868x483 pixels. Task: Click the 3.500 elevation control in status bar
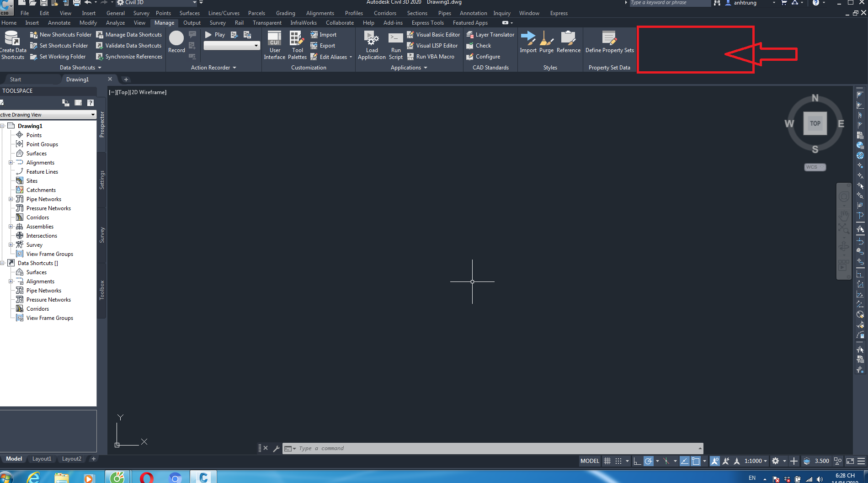pyautogui.click(x=821, y=461)
